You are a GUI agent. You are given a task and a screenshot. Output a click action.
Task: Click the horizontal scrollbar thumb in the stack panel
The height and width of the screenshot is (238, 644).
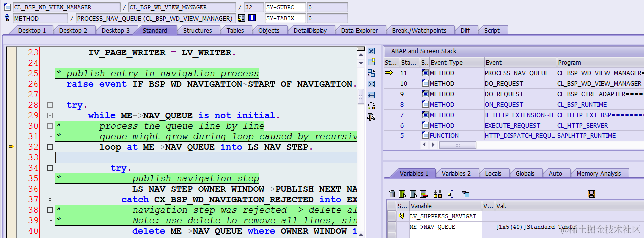457,145
